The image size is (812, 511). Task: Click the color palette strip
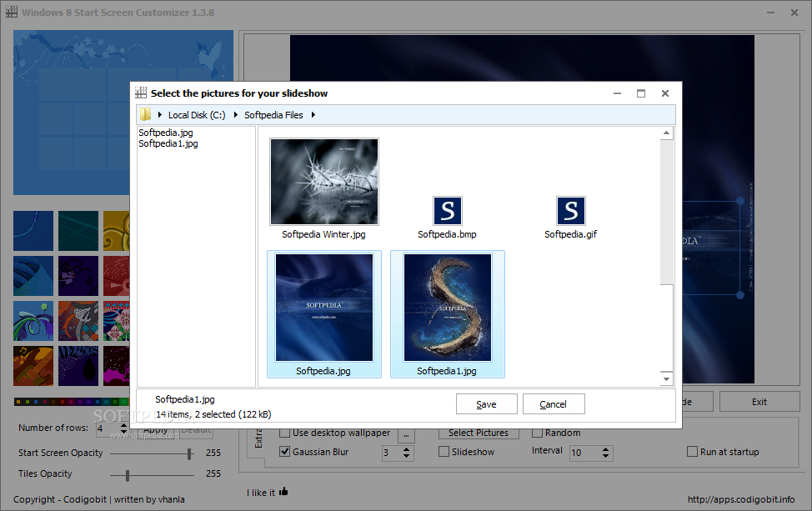click(x=72, y=402)
